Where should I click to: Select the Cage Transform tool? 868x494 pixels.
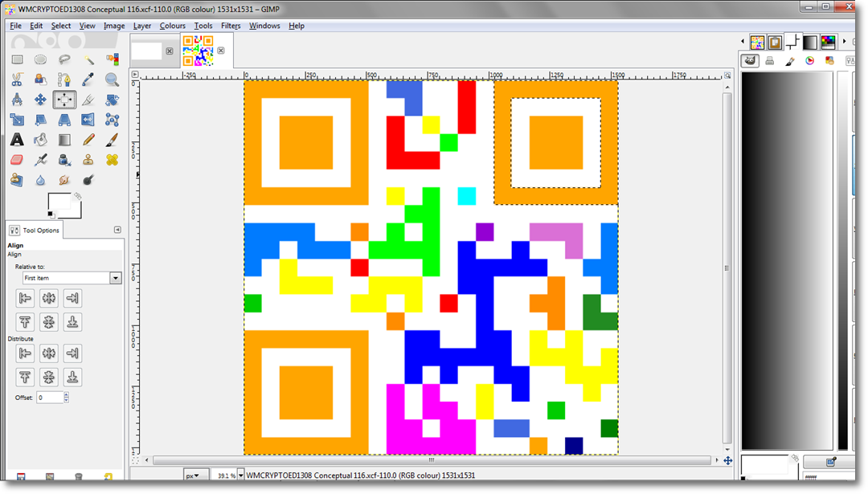tap(112, 120)
